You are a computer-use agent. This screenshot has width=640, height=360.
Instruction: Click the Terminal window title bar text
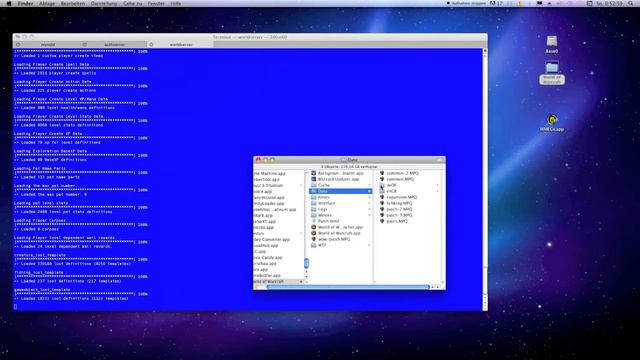click(250, 37)
